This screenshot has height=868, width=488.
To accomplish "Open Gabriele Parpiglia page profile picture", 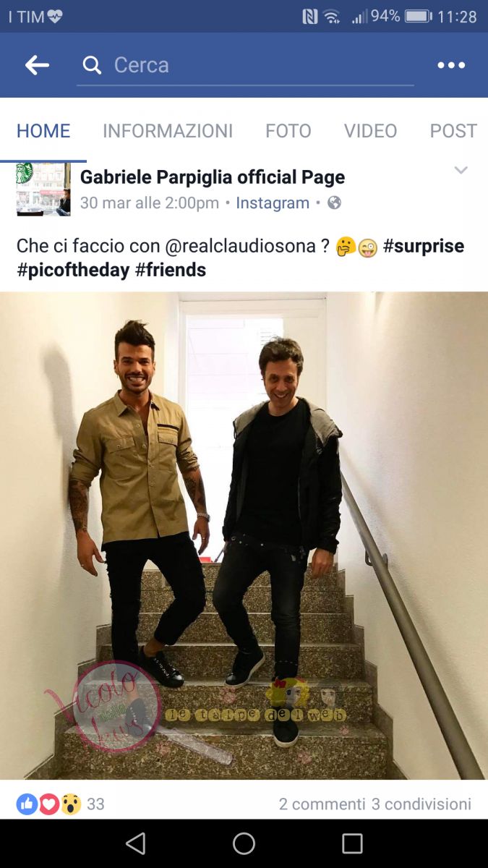I will [43, 190].
